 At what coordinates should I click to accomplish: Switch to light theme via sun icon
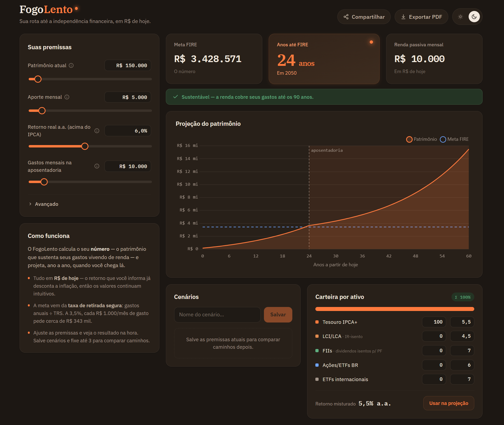461,17
